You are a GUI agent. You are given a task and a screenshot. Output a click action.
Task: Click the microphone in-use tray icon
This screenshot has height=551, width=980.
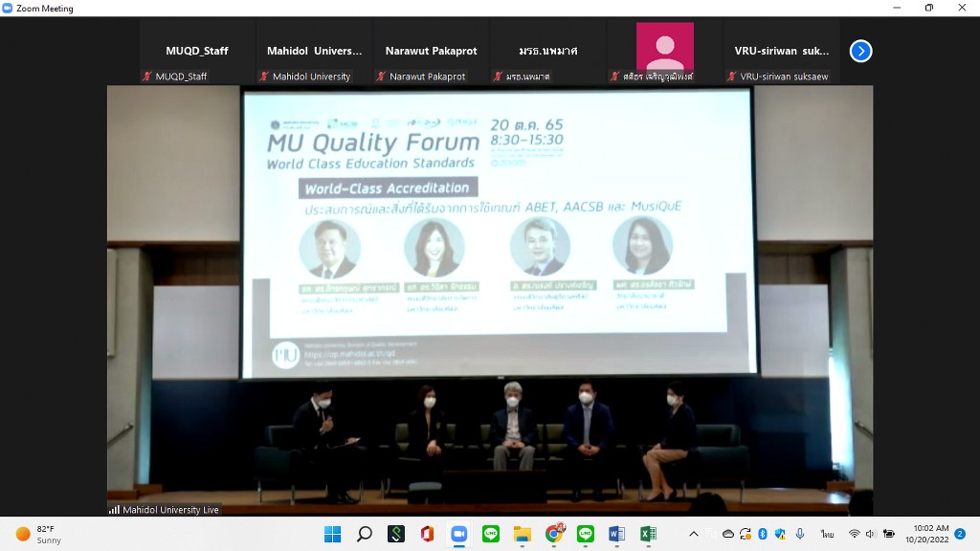pos(800,534)
